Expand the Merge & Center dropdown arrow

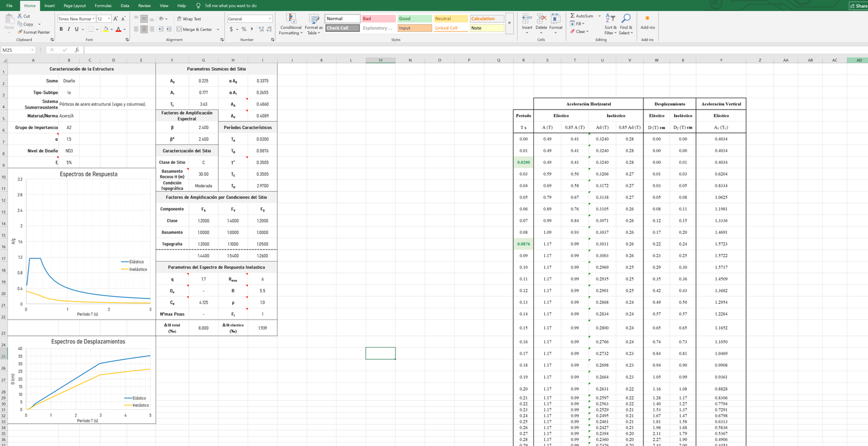pos(218,29)
